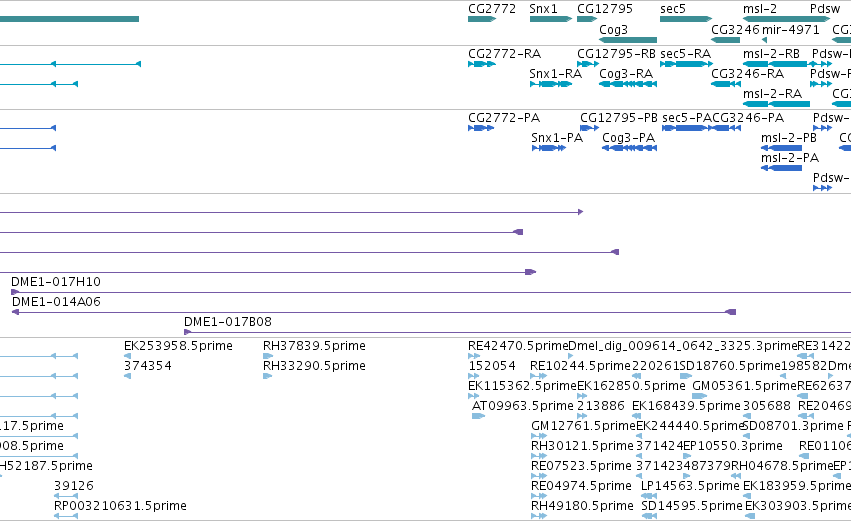The height and width of the screenshot is (521, 851).
Task: Open the RH37839.5prime EST label
Action: click(x=314, y=346)
